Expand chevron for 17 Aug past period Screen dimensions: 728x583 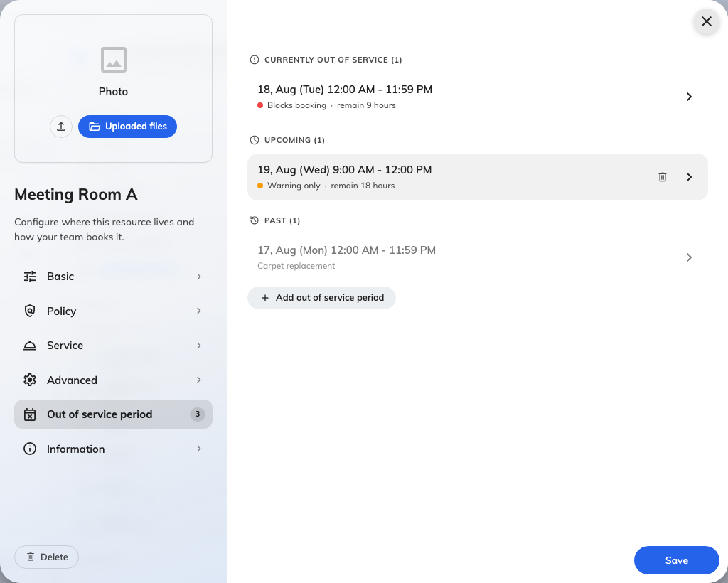tap(690, 257)
